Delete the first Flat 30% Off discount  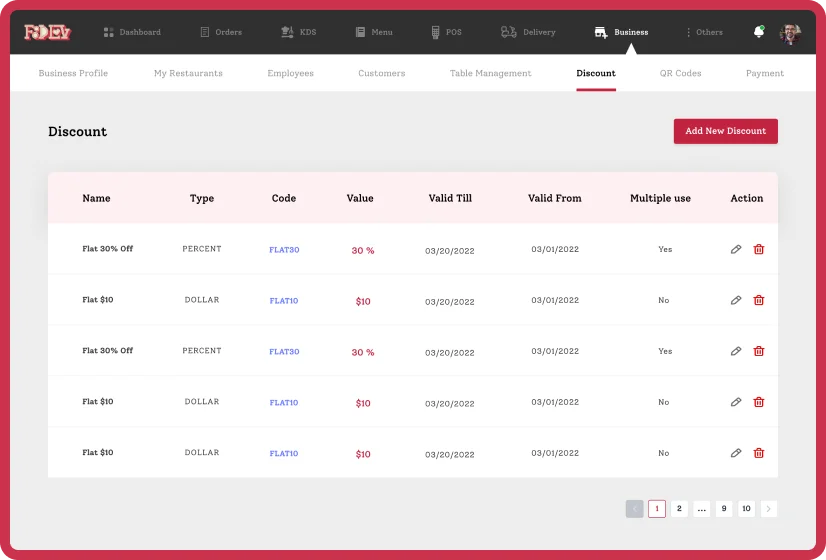click(x=759, y=249)
